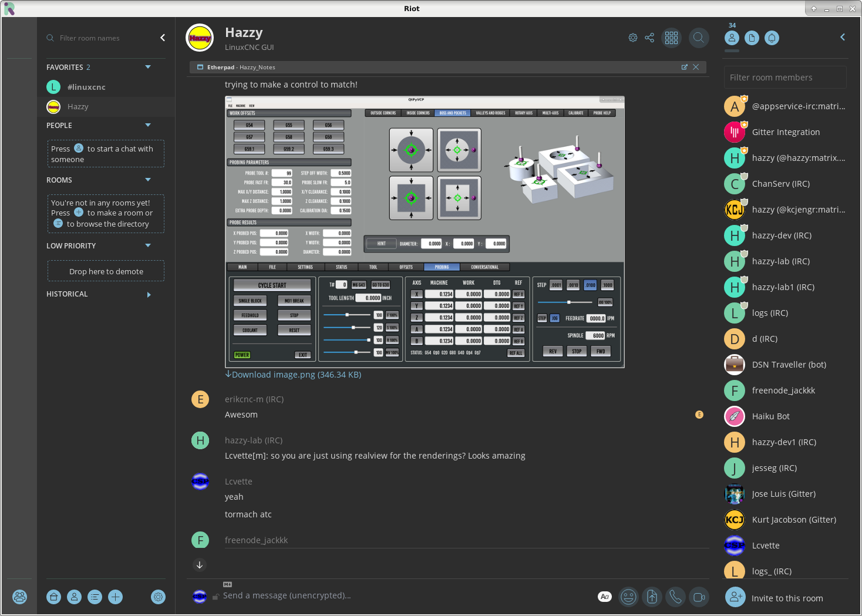Collapse left room list panel
Screen dimensions: 862x616
tap(163, 38)
